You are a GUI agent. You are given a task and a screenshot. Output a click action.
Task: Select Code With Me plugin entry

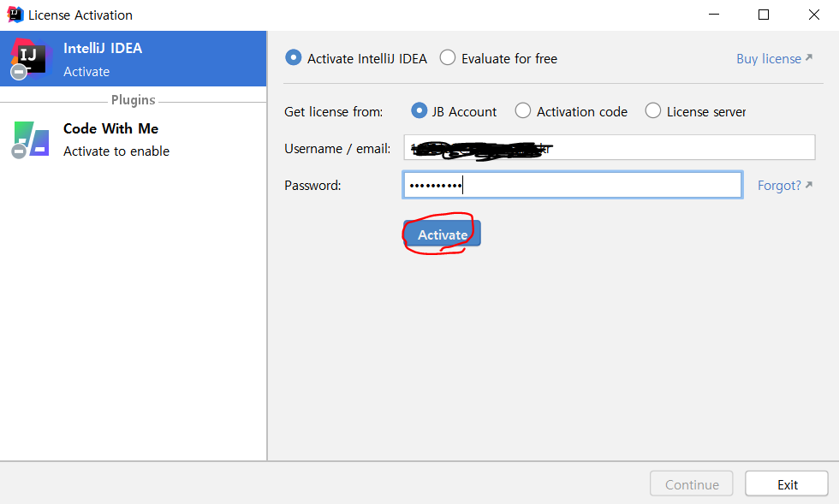(x=134, y=139)
